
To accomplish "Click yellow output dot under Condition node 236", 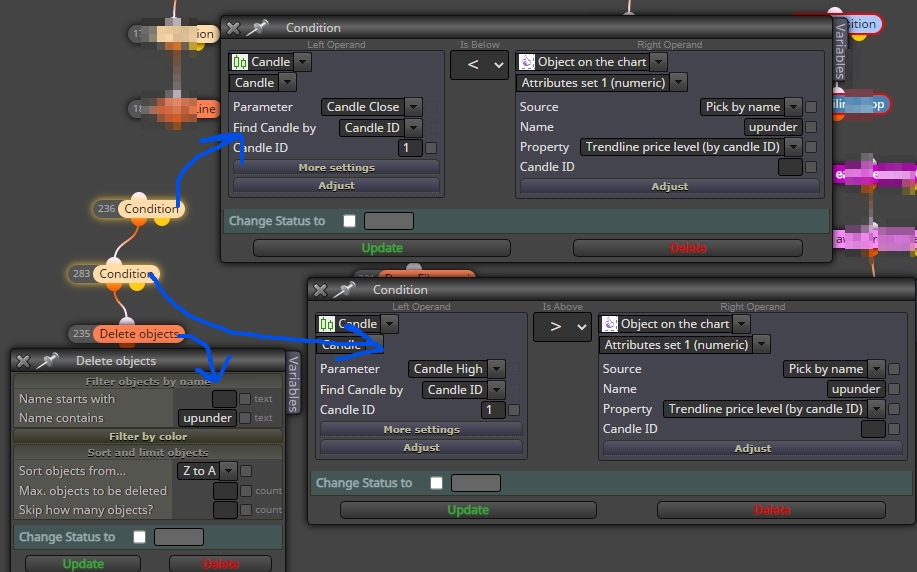I will click(162, 220).
